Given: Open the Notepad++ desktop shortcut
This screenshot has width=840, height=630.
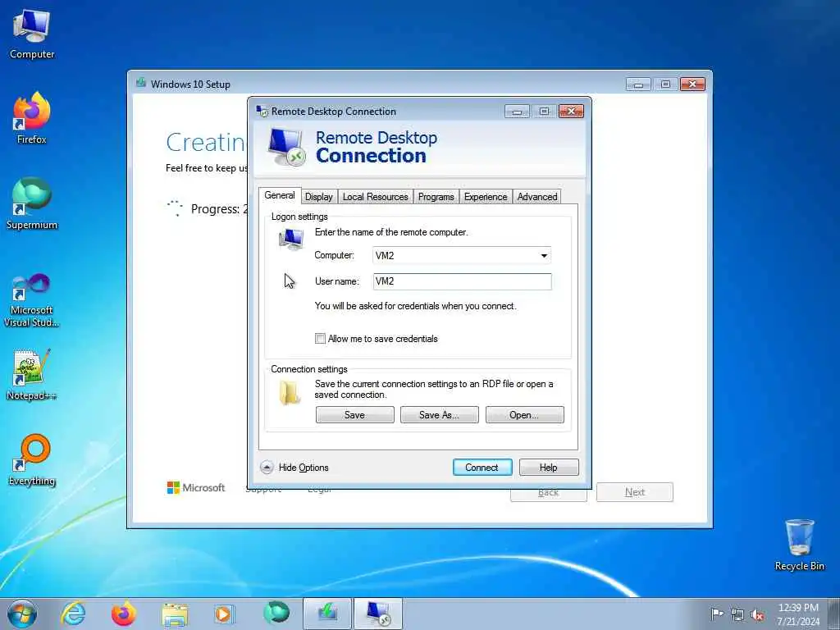Looking at the screenshot, I should tap(32, 375).
